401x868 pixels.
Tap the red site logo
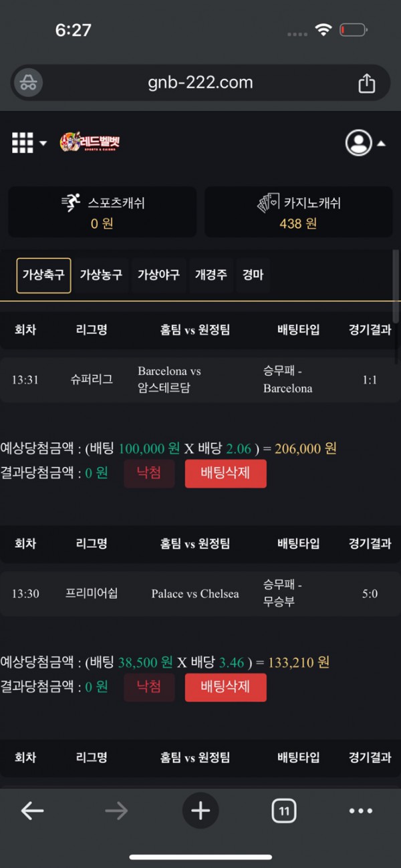point(90,142)
